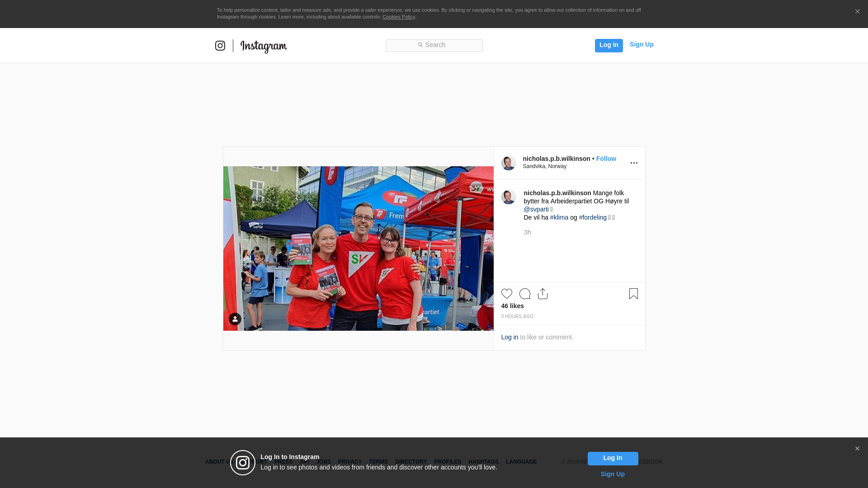Open the SV campaign photo

[x=359, y=249]
